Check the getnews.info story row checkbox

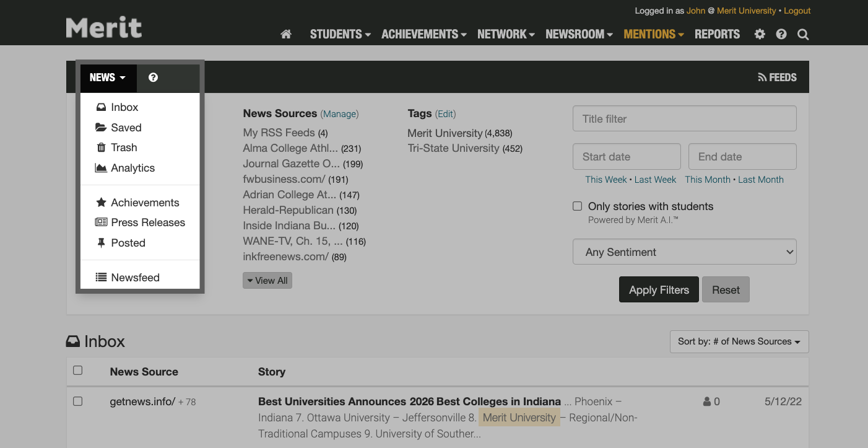(77, 401)
